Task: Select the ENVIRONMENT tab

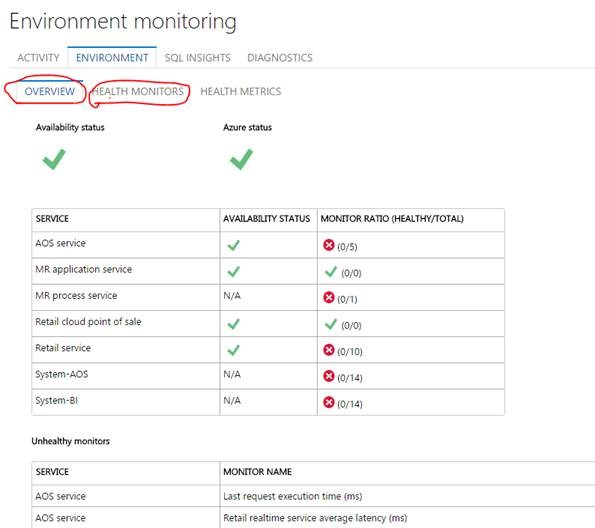Action: tap(112, 58)
